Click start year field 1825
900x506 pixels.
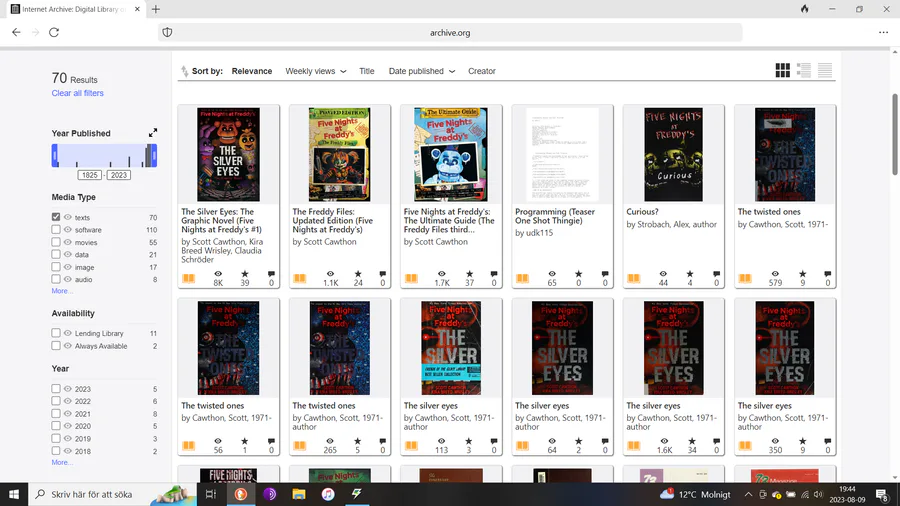[x=90, y=175]
